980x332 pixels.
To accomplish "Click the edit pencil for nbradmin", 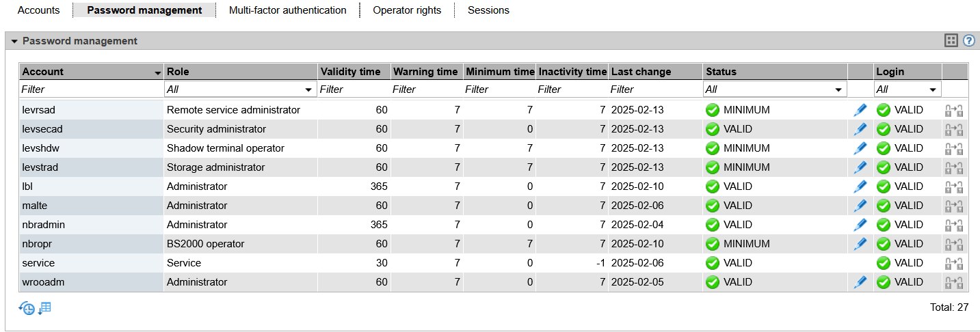I will coord(860,225).
